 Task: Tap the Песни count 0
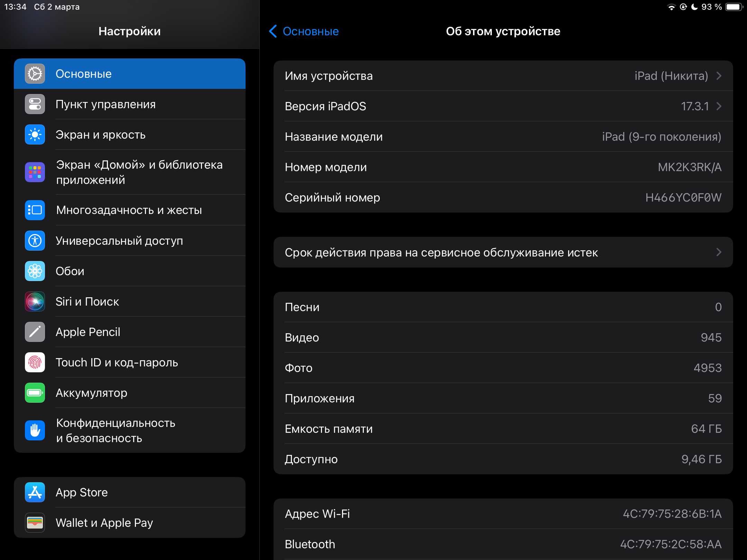tap(718, 307)
